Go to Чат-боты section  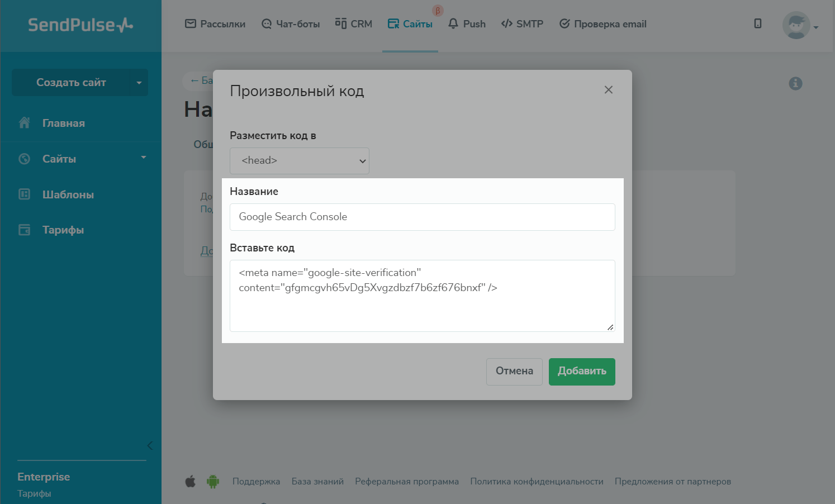pyautogui.click(x=291, y=24)
